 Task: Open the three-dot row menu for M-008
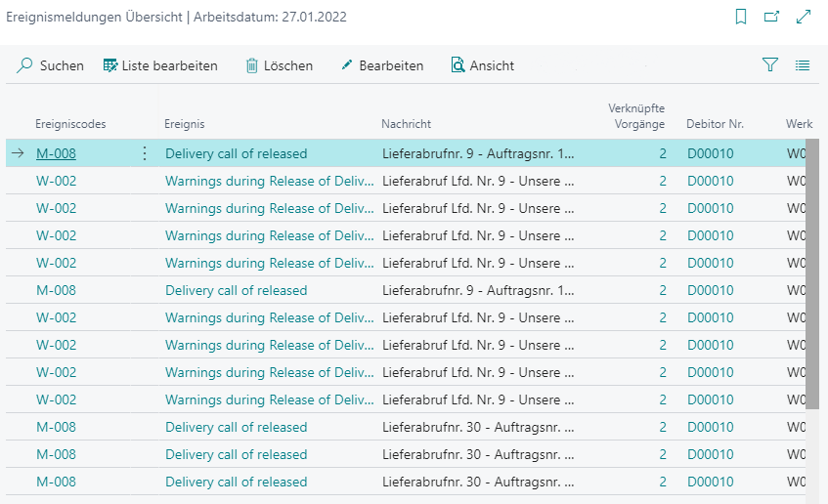pos(146,153)
